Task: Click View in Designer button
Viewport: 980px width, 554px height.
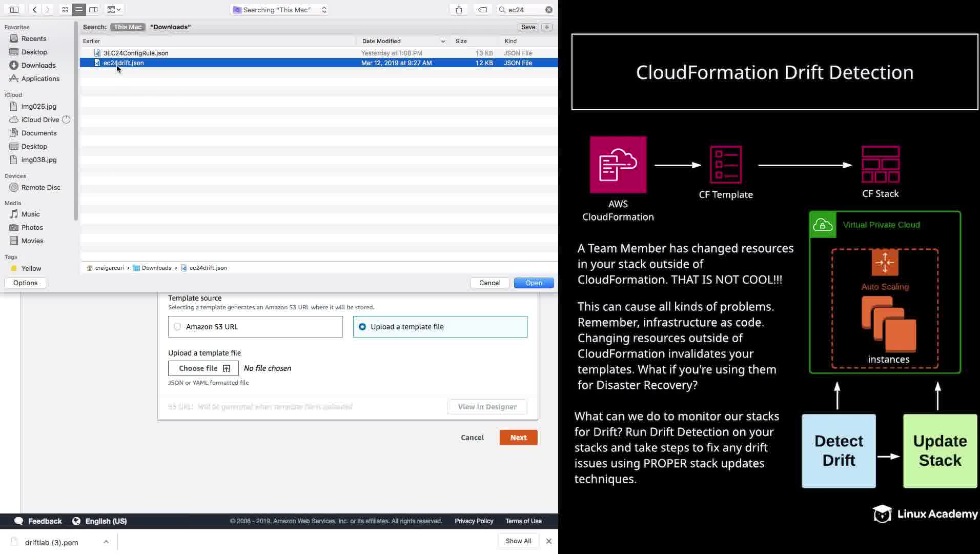Action: (487, 407)
